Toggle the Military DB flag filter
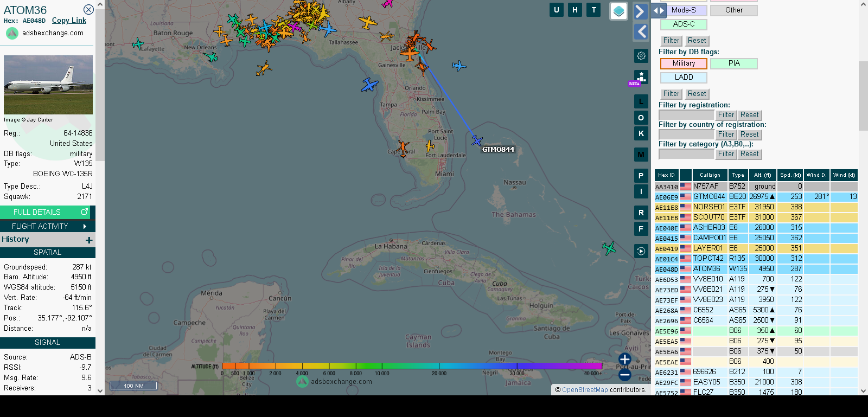This screenshot has width=868, height=417. pos(684,63)
